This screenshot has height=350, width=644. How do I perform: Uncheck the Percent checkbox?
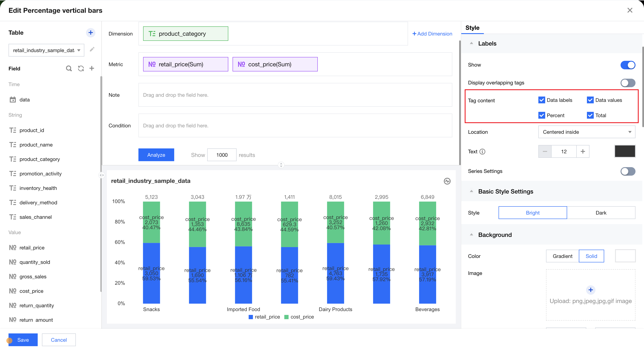pyautogui.click(x=542, y=115)
